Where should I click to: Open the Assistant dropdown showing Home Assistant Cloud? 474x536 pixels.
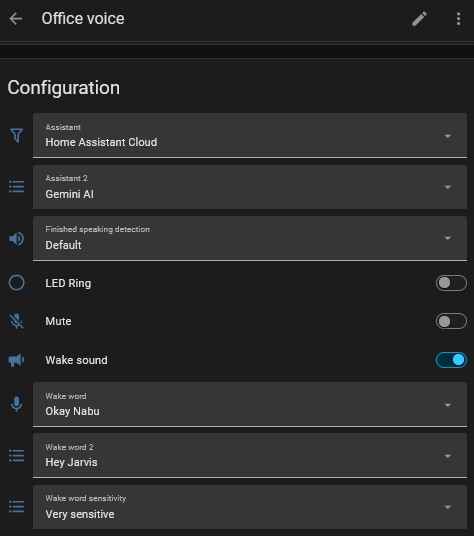coord(250,135)
